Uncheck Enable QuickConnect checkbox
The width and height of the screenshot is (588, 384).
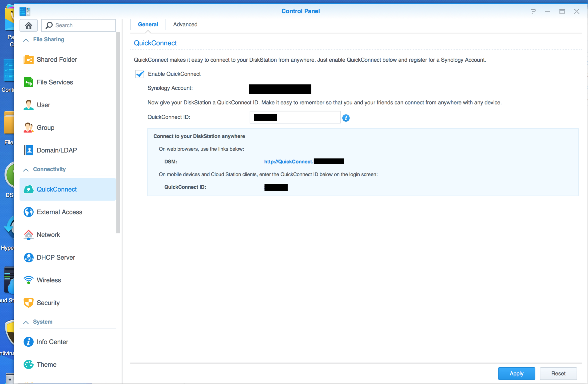(139, 74)
